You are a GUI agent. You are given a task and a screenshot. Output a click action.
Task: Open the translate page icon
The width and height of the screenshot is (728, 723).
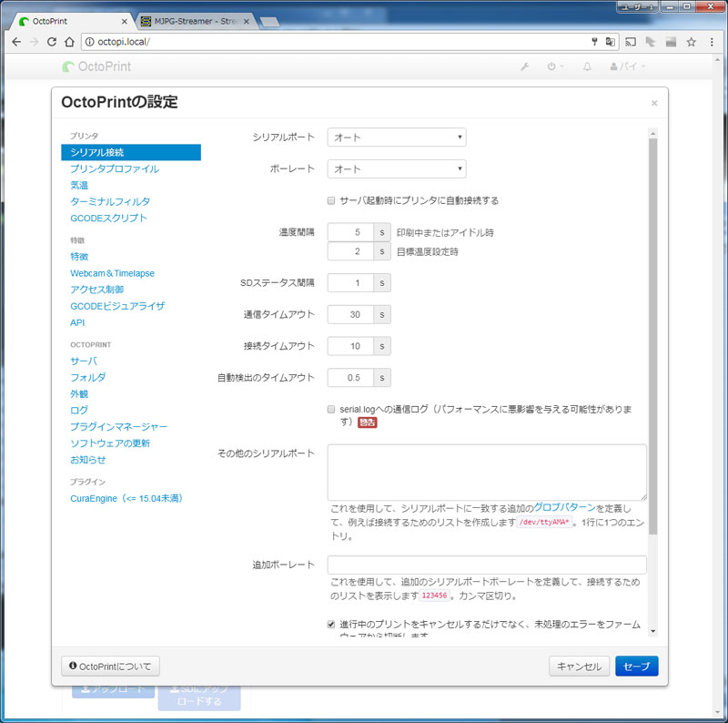[610, 42]
